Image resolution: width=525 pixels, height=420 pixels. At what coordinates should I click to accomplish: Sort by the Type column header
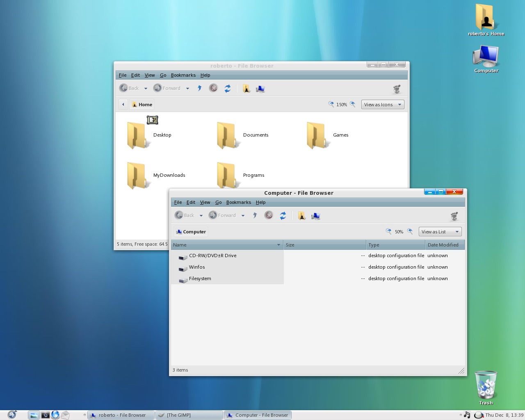click(396, 245)
